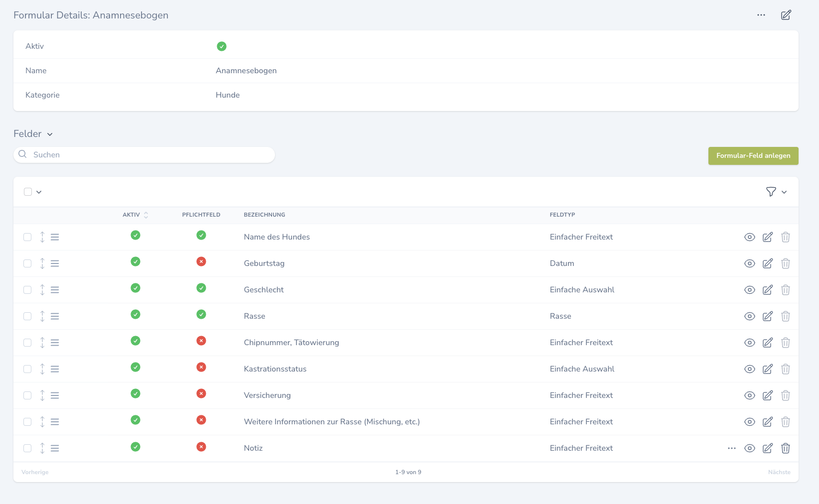This screenshot has width=819, height=504.
Task: Tick the checkbox for Geschlecht
Action: point(27,290)
